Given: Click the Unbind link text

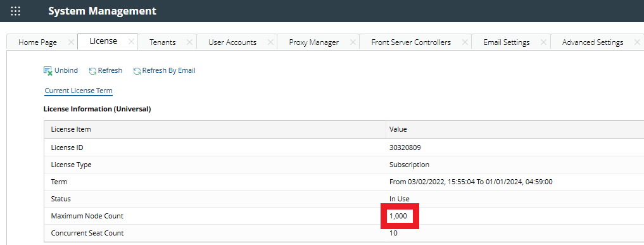Looking at the screenshot, I should [66, 70].
